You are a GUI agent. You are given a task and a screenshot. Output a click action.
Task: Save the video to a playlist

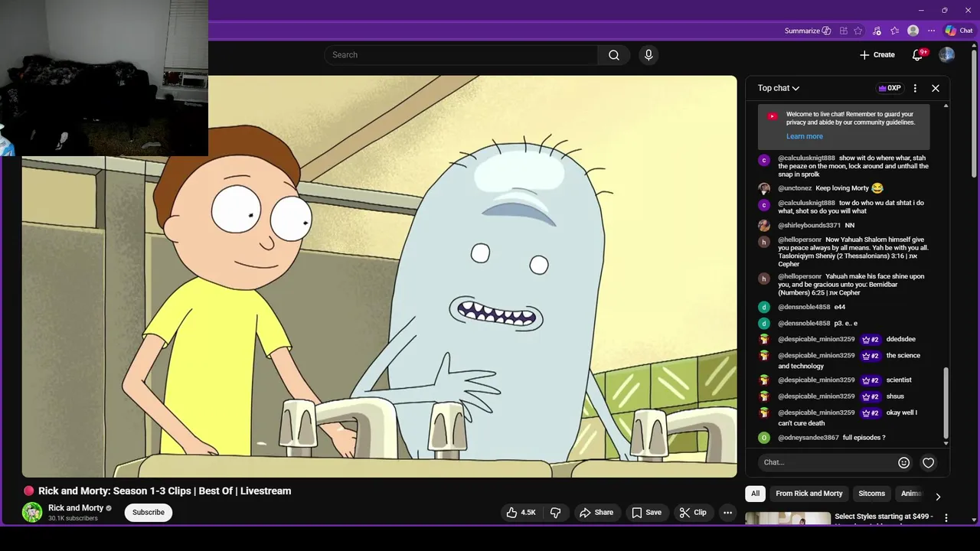coord(646,513)
